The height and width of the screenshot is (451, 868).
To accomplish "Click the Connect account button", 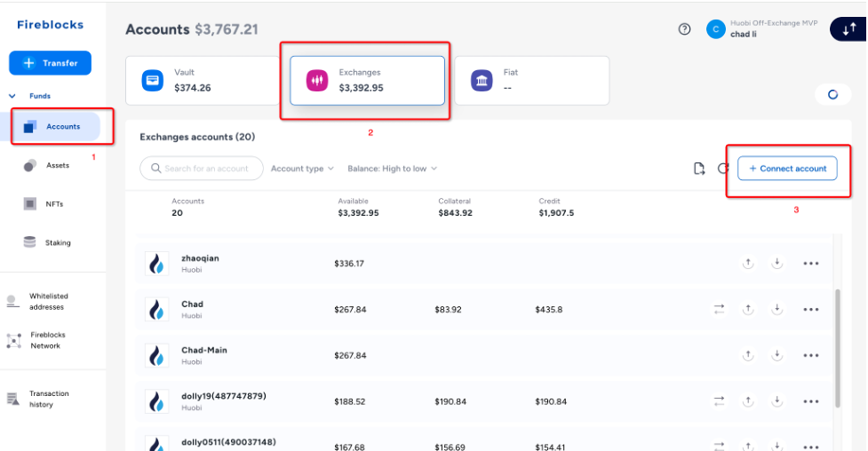I will (x=787, y=169).
